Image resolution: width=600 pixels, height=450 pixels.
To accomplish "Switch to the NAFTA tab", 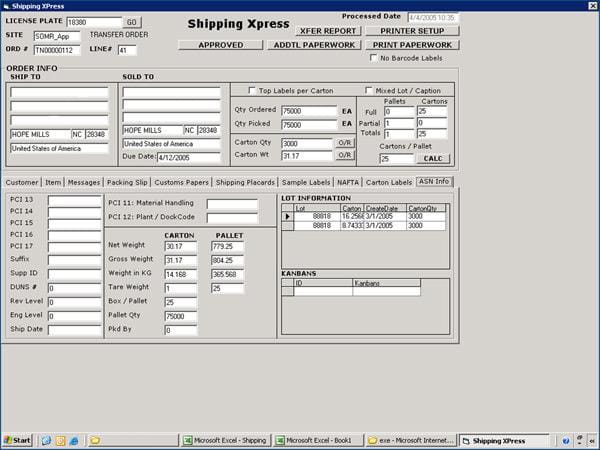I will pyautogui.click(x=348, y=183).
